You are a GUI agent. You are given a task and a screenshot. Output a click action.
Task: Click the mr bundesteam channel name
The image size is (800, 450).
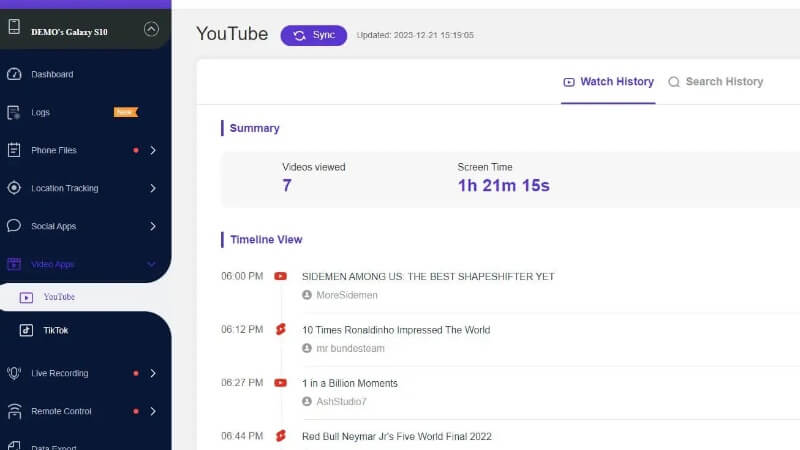(351, 348)
